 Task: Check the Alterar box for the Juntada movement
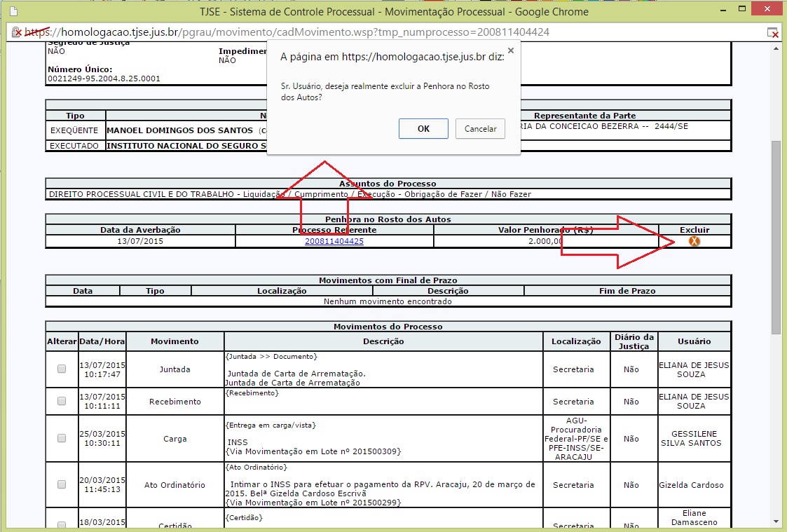click(x=62, y=369)
